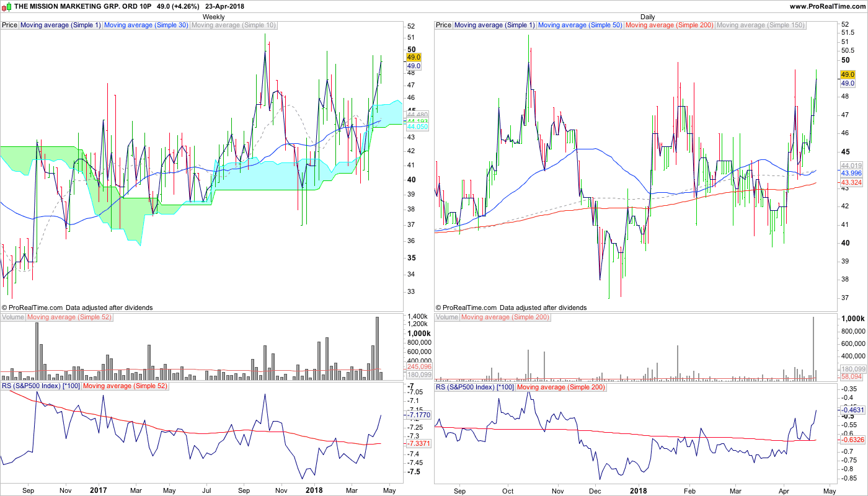The height and width of the screenshot is (496, 868).
Task: Open the www.ProRealTime.com link
Action: tap(827, 6)
